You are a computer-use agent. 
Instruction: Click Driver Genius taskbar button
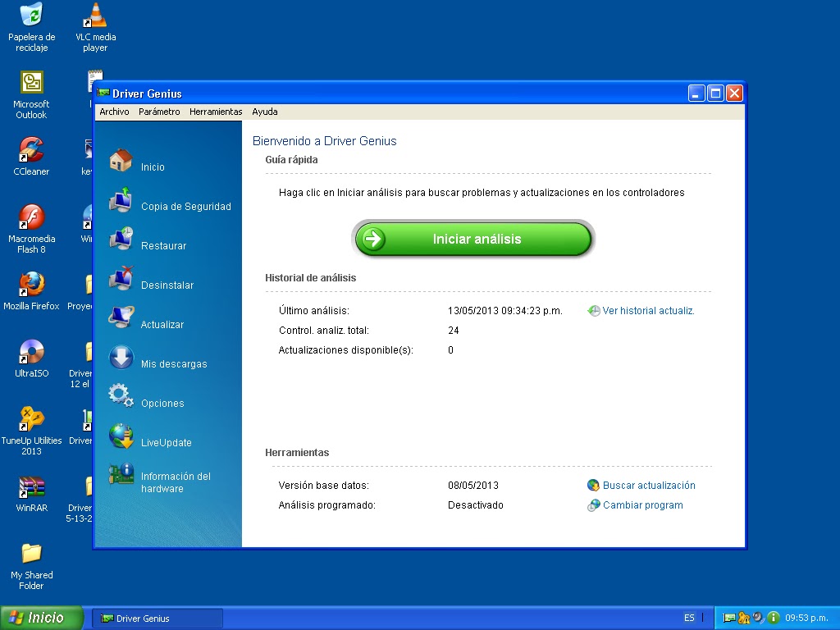157,619
